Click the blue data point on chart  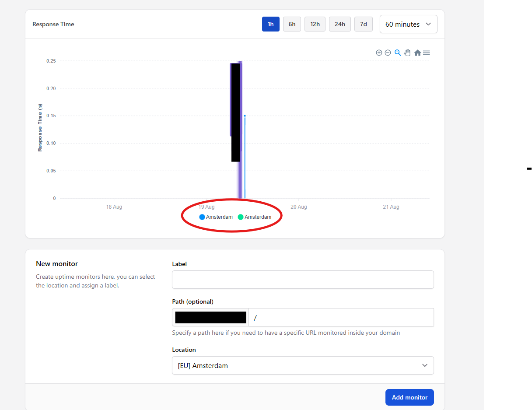click(x=245, y=116)
